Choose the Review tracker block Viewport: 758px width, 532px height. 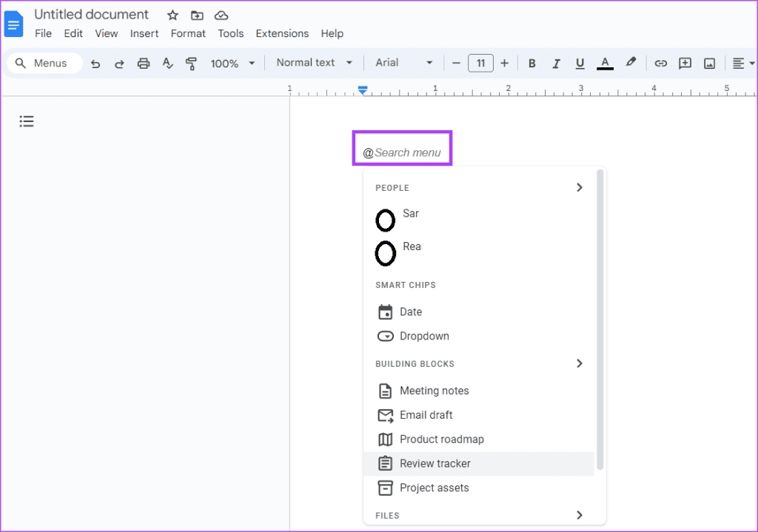[x=479, y=463]
